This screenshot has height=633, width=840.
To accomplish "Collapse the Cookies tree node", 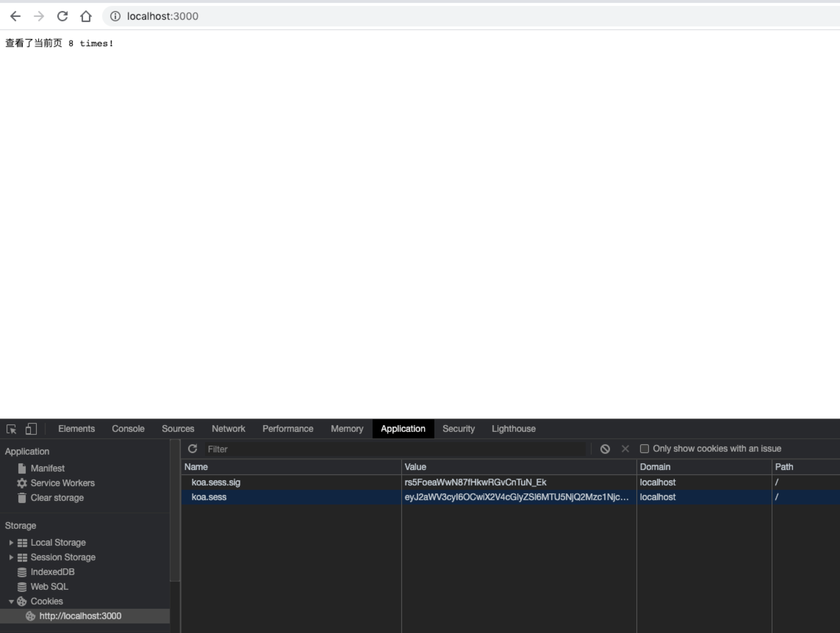I will tap(11, 601).
